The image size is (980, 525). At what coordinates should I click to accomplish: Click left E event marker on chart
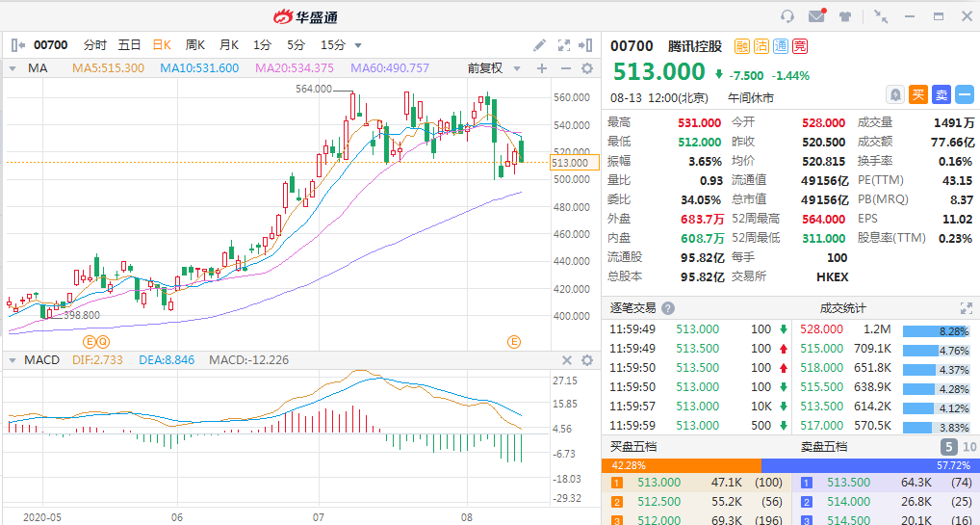90,342
